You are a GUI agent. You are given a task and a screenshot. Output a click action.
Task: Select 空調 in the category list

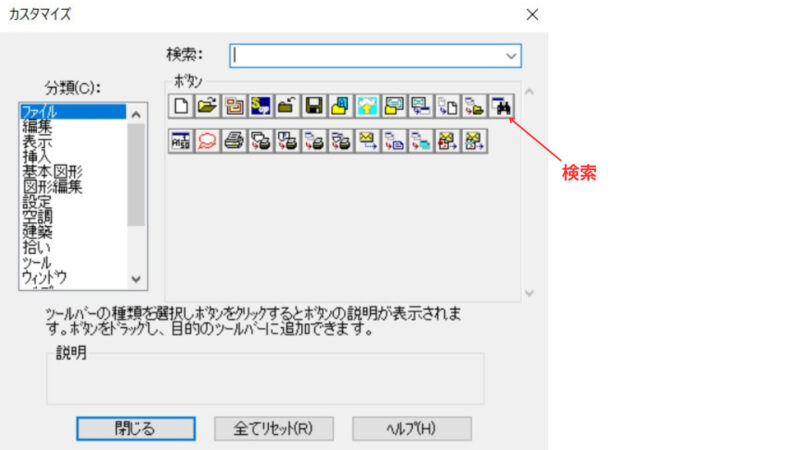73,217
